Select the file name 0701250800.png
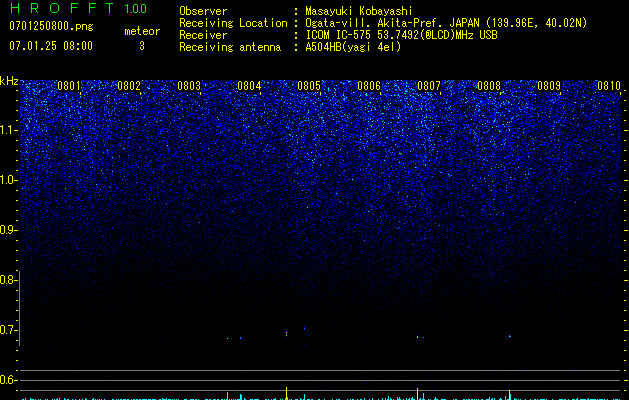 [51, 26]
